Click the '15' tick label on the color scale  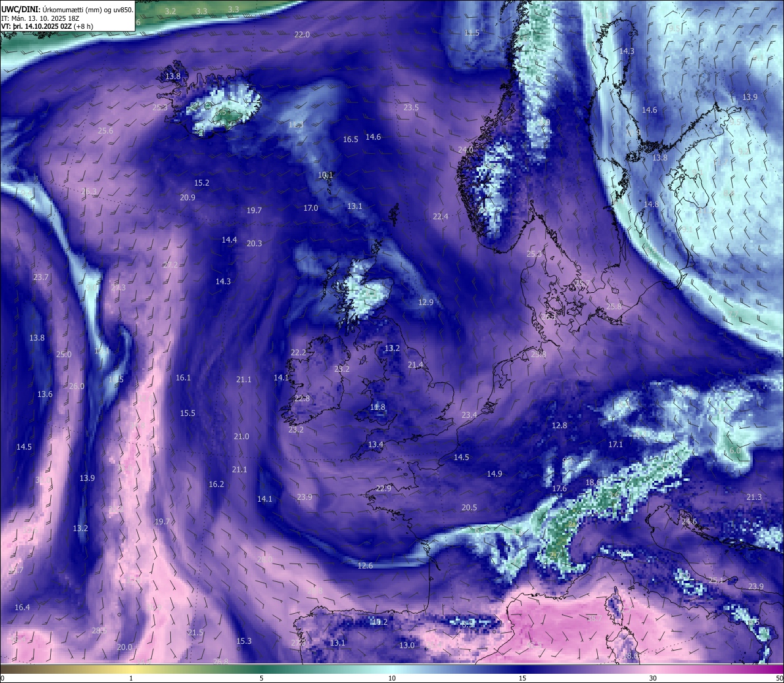[522, 678]
